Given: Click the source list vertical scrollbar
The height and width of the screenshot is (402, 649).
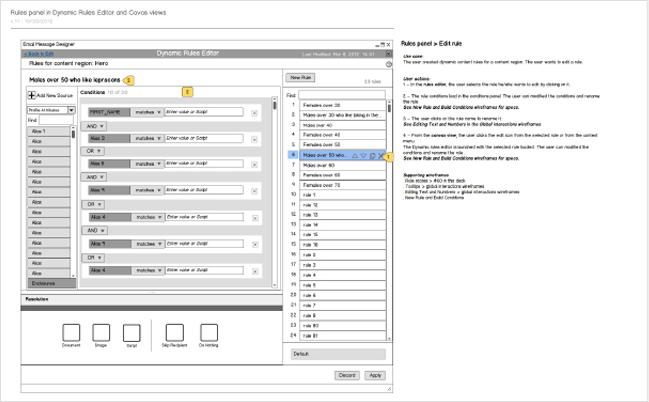Looking at the screenshot, I should tap(73, 202).
